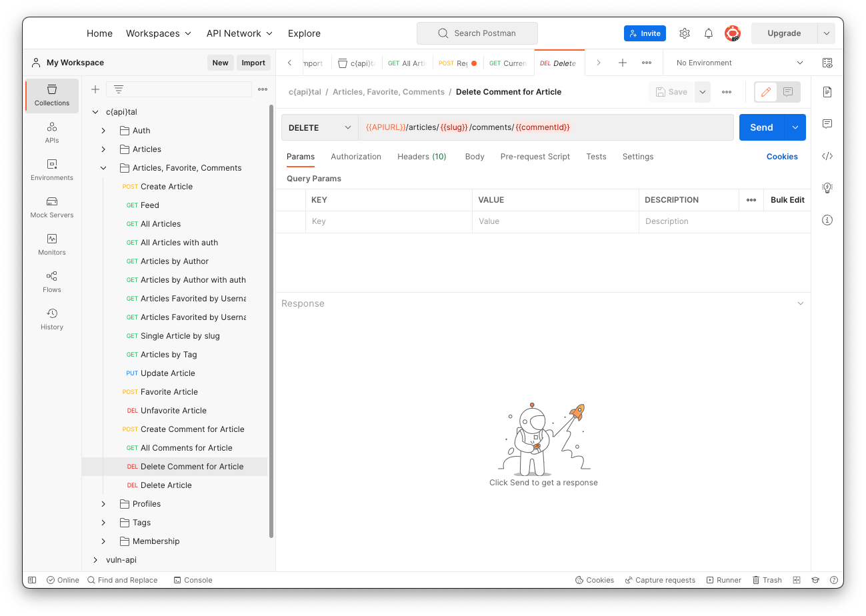Open the Save options dropdown arrow
The width and height of the screenshot is (866, 616).
point(703,92)
